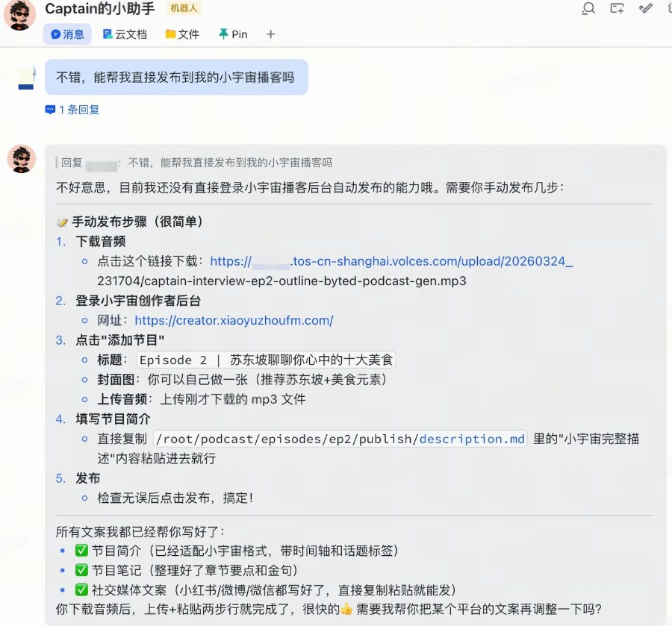The image size is (672, 626).
Task: Click the text 上传刚才下载的 mp3 文件
Action: point(233,399)
